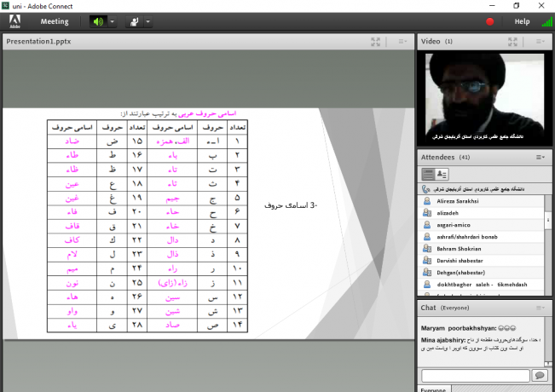Send the chat message

(540, 375)
